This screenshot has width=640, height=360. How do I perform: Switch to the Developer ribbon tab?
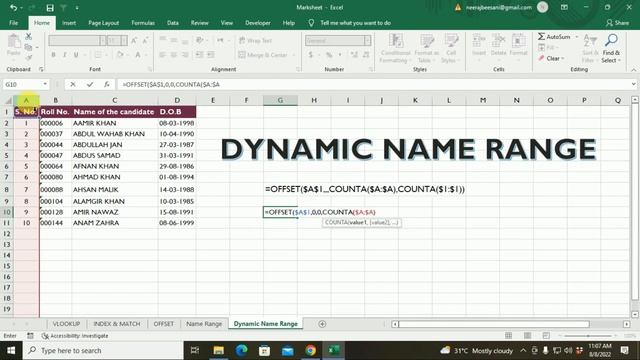pyautogui.click(x=258, y=23)
